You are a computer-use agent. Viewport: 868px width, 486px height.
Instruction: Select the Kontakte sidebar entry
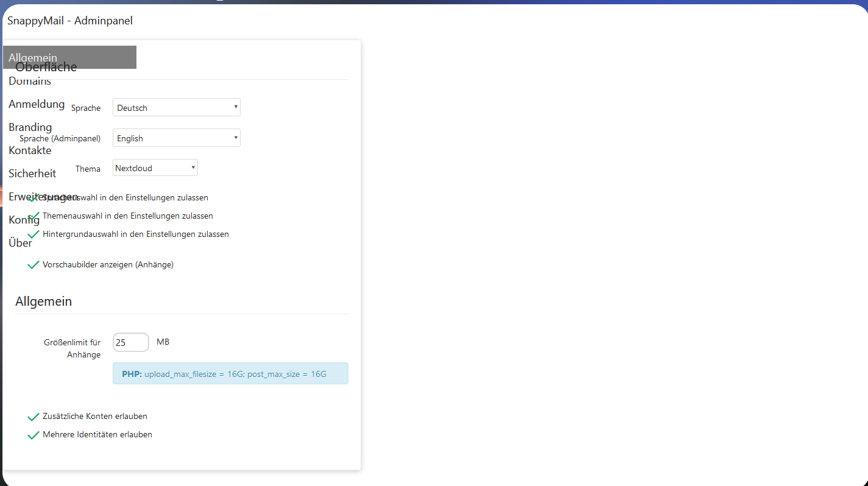(x=29, y=150)
